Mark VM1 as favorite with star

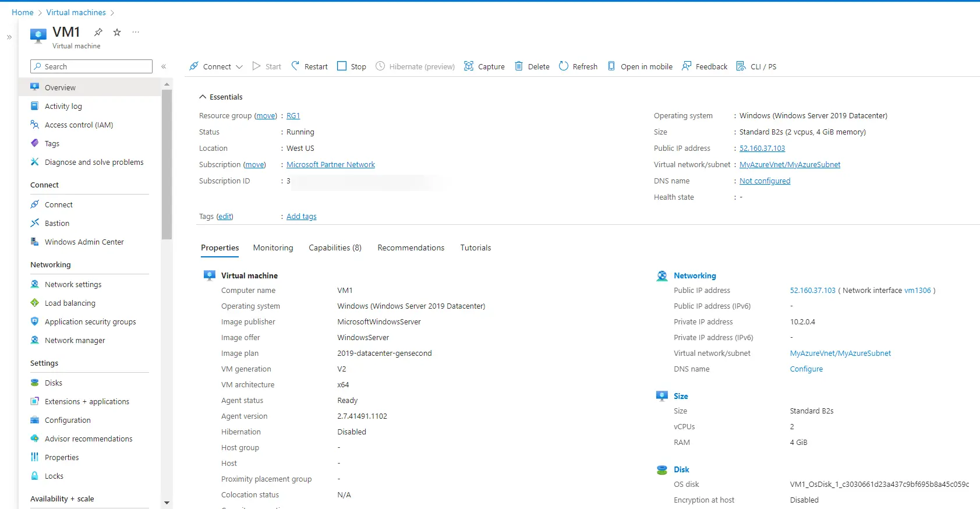click(117, 32)
